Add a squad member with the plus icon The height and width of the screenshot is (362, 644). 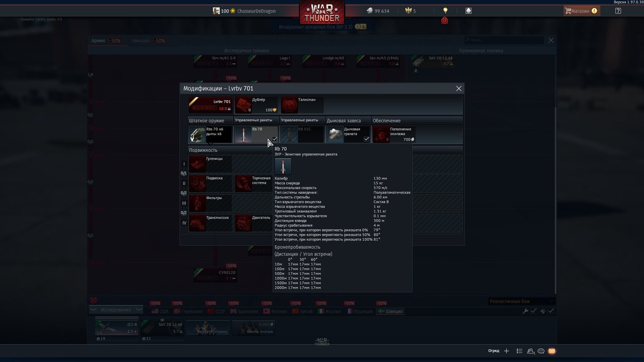pos(507,351)
